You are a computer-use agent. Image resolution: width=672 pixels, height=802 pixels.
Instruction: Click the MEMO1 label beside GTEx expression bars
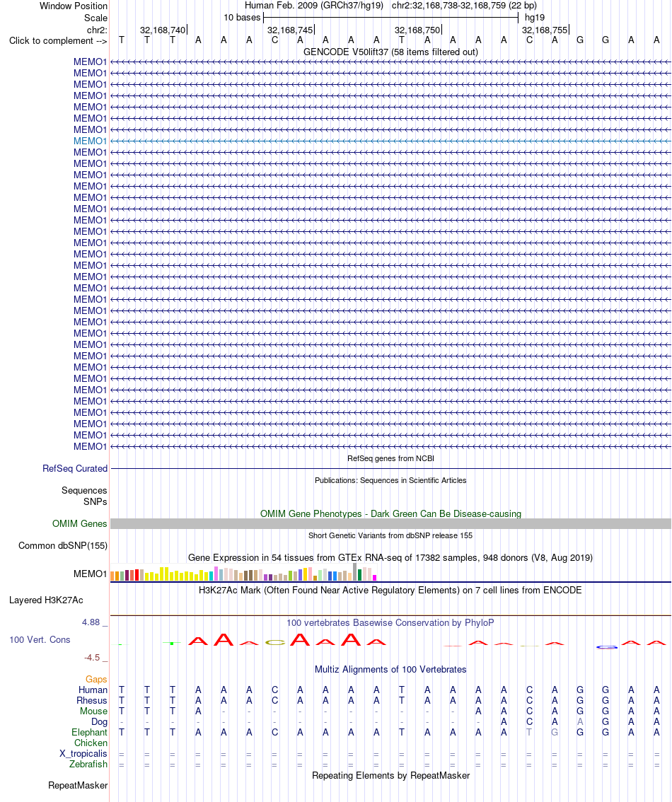click(90, 574)
